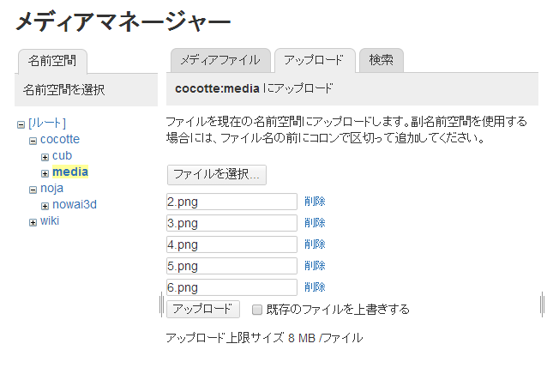Enable 既存のファイルを上書きする checkbox
This screenshot has width=559, height=392.
pyautogui.click(x=256, y=310)
